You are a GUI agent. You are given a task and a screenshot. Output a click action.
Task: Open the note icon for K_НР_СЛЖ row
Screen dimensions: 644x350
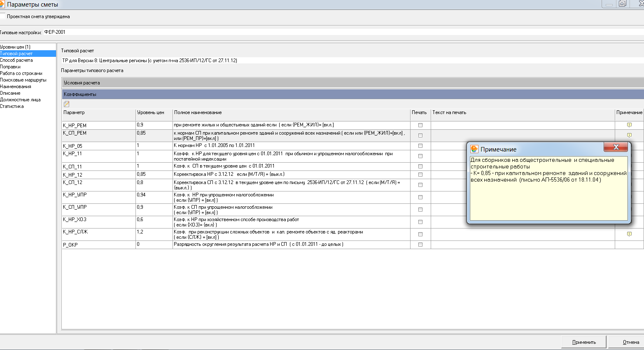[x=629, y=234]
